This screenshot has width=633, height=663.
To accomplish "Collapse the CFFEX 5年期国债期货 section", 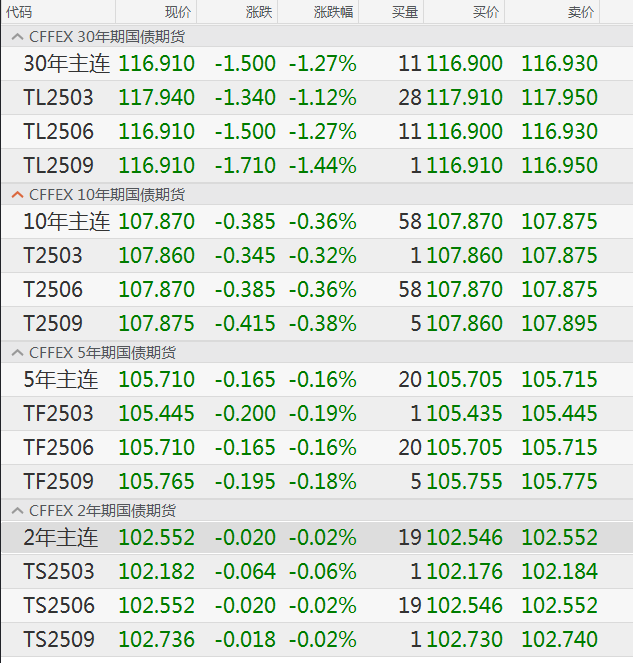I will pyautogui.click(x=17, y=353).
